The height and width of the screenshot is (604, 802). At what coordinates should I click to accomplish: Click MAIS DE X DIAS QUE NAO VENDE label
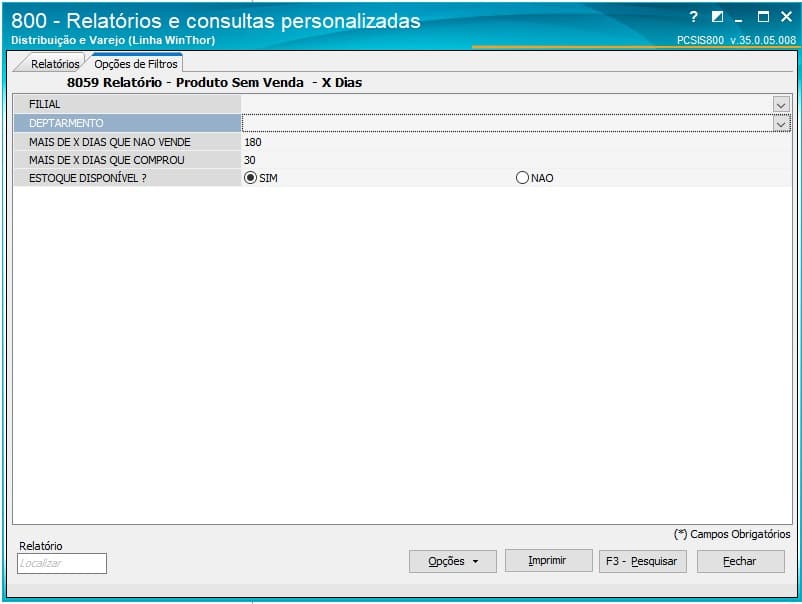point(109,142)
